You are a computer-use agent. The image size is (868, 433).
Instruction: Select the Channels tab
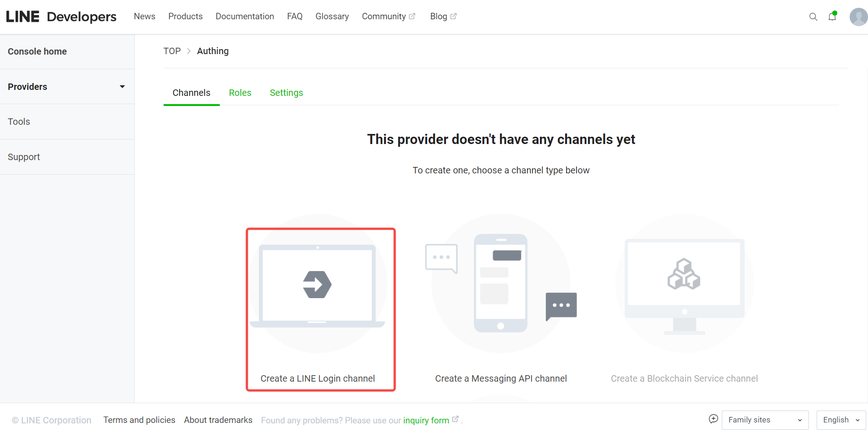[x=191, y=93]
